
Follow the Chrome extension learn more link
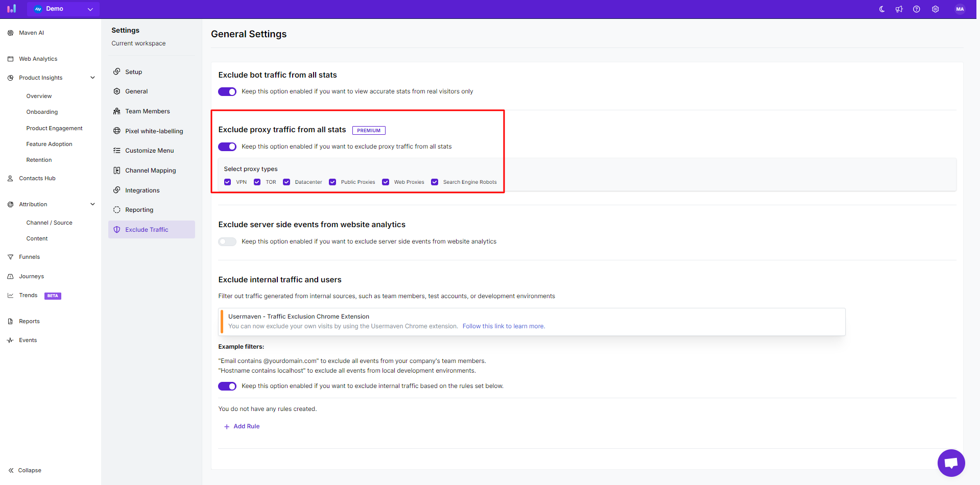(x=503, y=326)
